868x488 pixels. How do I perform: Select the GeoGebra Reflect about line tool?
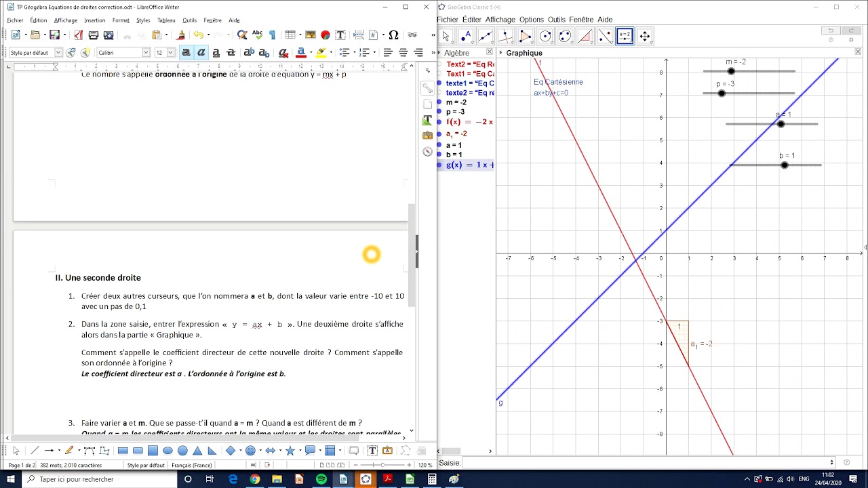point(605,37)
